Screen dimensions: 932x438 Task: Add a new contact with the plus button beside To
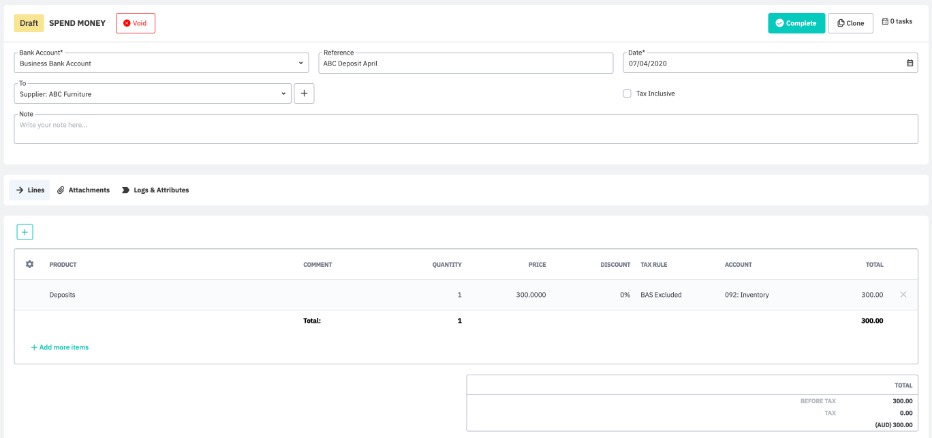click(305, 93)
